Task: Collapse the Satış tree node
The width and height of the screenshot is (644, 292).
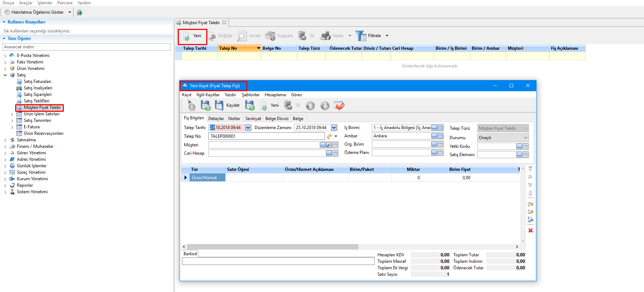Action: coord(5,75)
